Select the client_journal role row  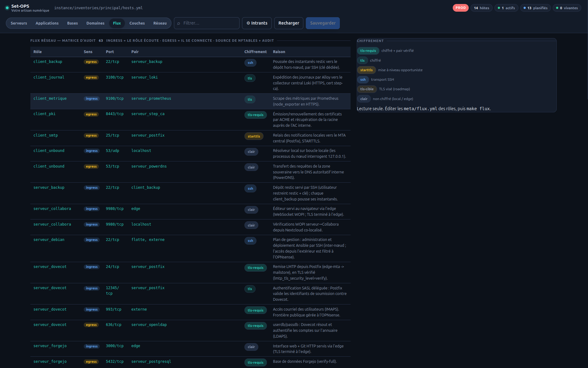(190, 83)
